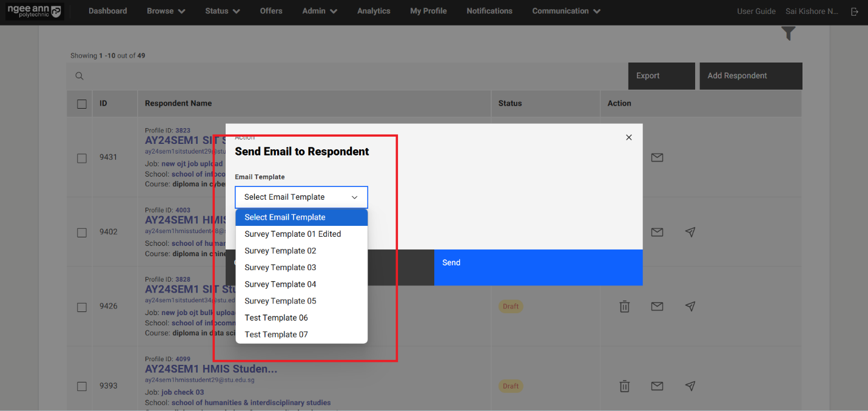
Task: Select checkbox for respondent 9393
Action: point(82,386)
